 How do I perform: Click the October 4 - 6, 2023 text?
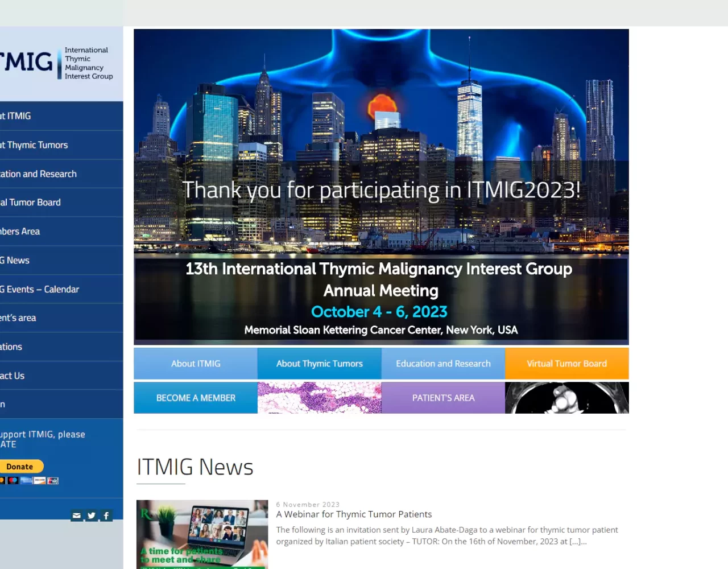[379, 312]
